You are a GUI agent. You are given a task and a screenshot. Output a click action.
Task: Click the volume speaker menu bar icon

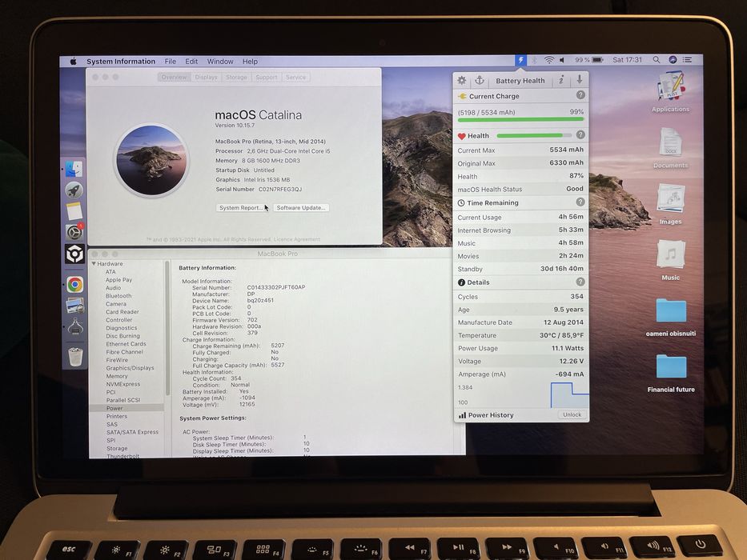[x=562, y=60]
